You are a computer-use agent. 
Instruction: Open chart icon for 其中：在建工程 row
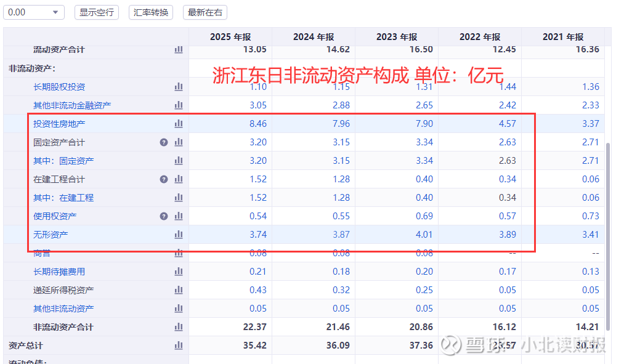click(x=179, y=198)
